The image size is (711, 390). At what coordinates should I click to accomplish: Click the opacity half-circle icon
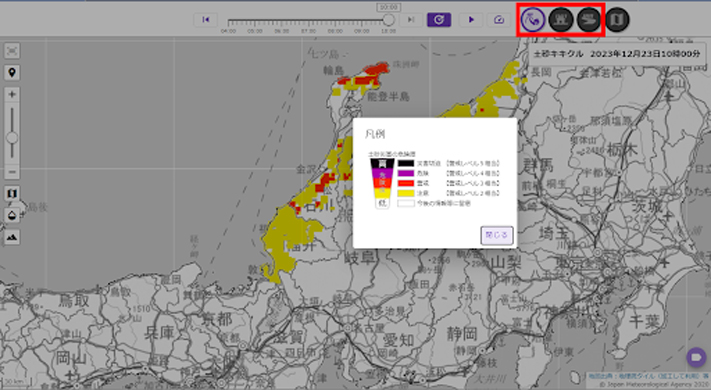12,215
